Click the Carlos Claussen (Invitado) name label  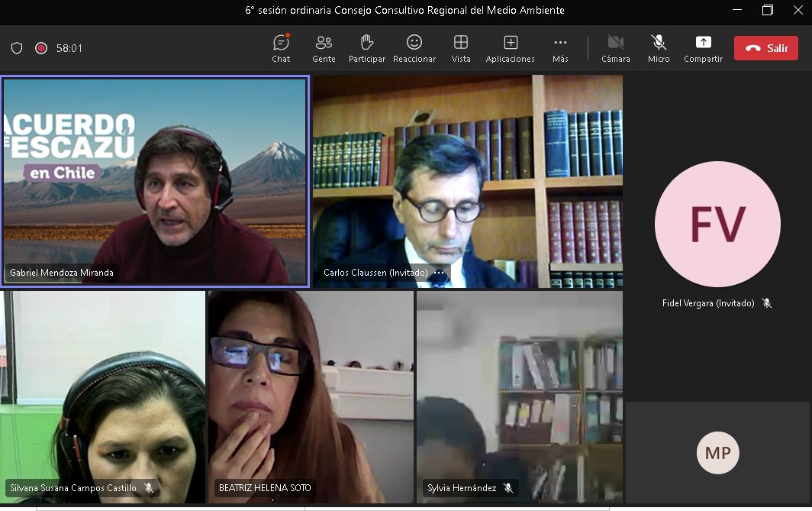pyautogui.click(x=375, y=273)
